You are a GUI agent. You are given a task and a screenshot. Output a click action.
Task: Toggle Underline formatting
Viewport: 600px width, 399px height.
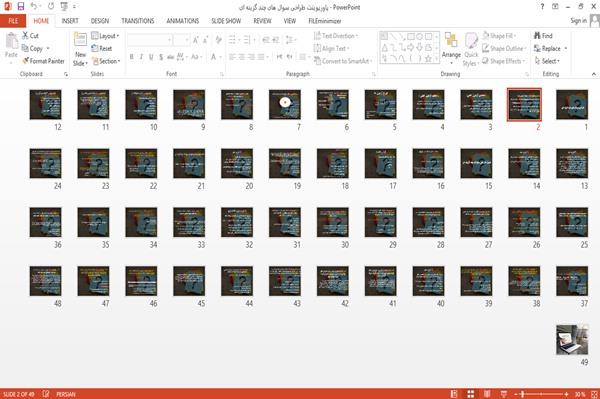[x=151, y=57]
